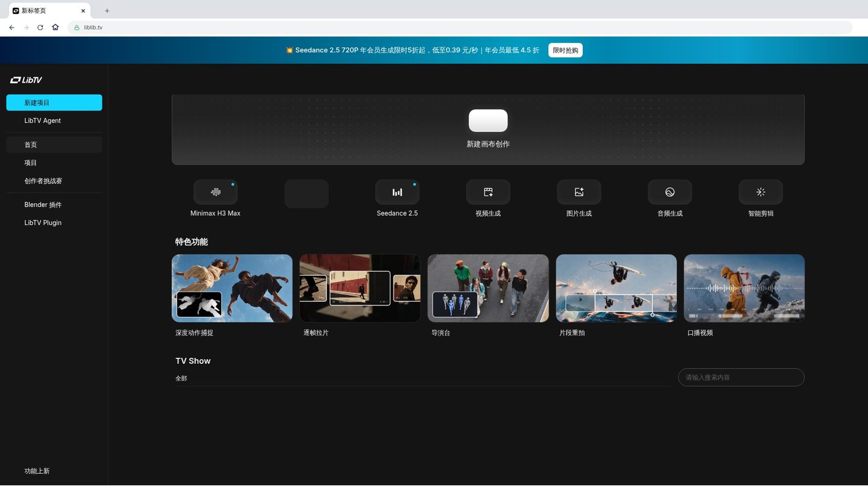Open LibTV Plugin in the sidebar
This screenshot has height=488, width=868.
click(54, 223)
